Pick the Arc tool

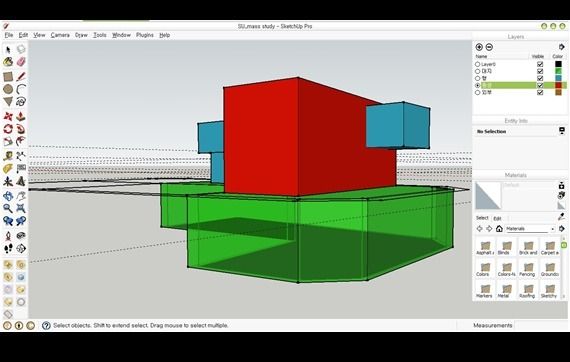click(x=21, y=89)
